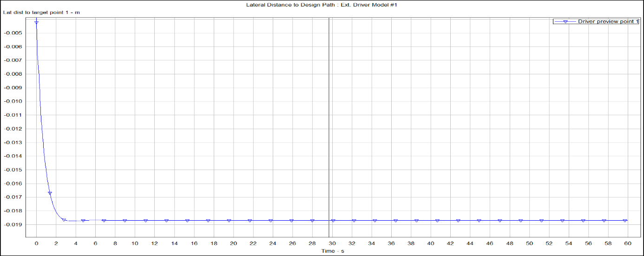Click the y-axis tick label -0.018

coord(13,211)
